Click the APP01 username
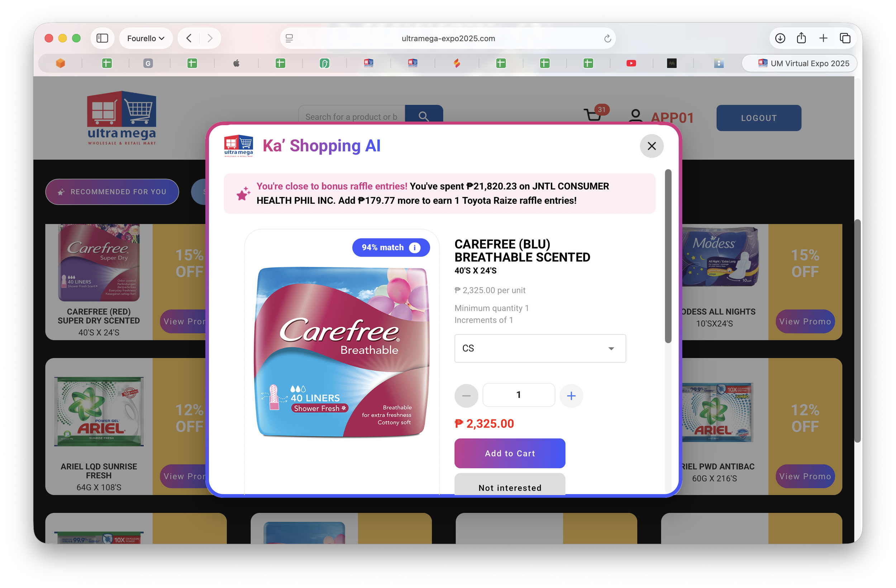Image resolution: width=896 pixels, height=588 pixels. (672, 117)
